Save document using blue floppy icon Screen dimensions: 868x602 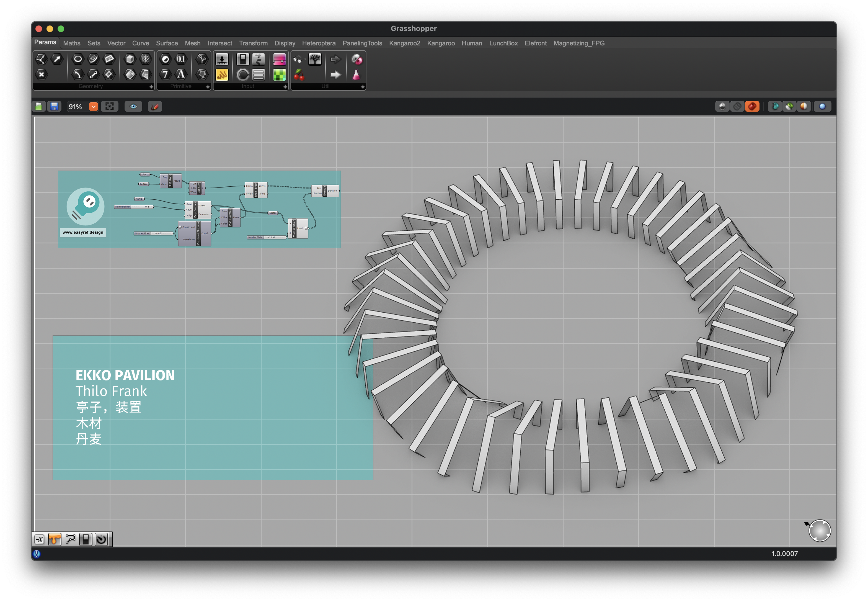tap(54, 107)
